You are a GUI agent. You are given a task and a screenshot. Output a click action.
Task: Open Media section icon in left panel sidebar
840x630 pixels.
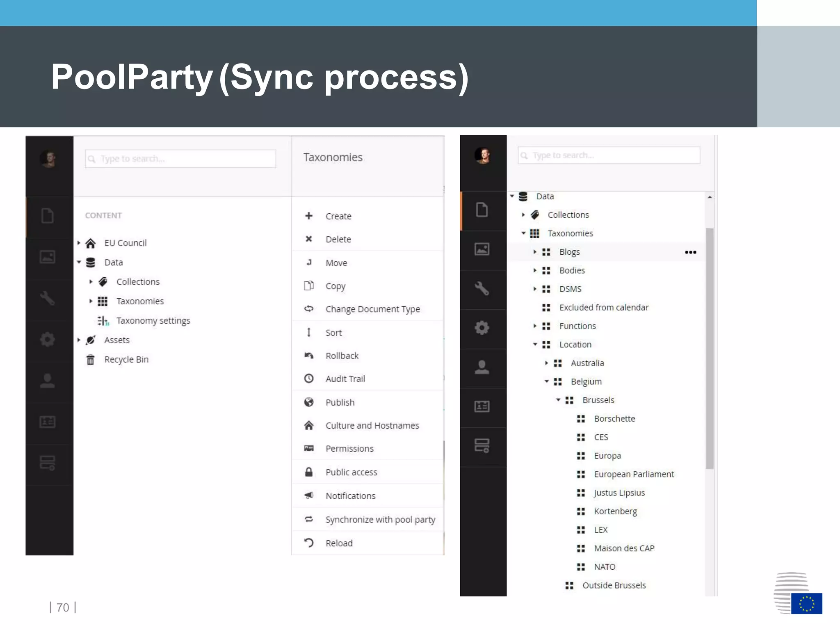(48, 257)
